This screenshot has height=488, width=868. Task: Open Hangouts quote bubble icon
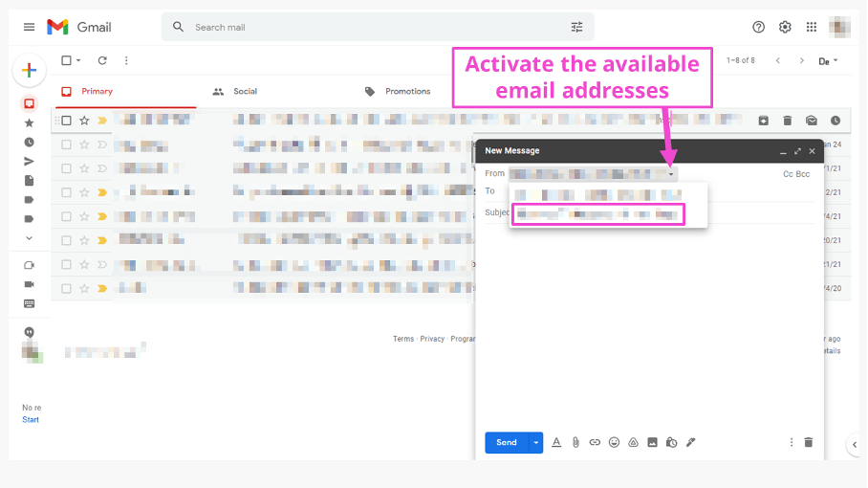(x=30, y=332)
